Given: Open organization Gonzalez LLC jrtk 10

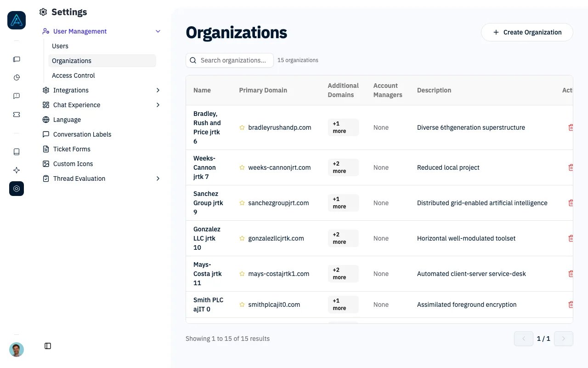Looking at the screenshot, I should pyautogui.click(x=207, y=238).
